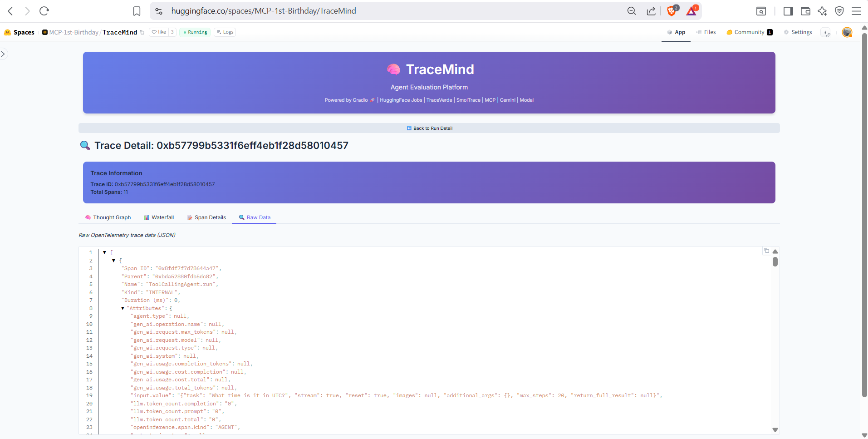The height and width of the screenshot is (439, 868).
Task: Open the TraceMind space name link
Action: tap(120, 32)
